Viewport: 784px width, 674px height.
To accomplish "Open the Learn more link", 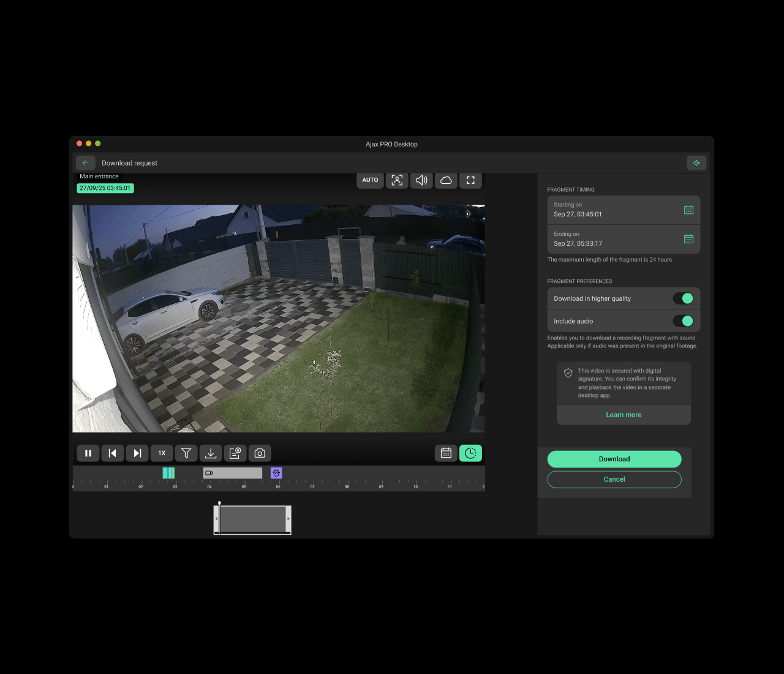I will point(624,414).
